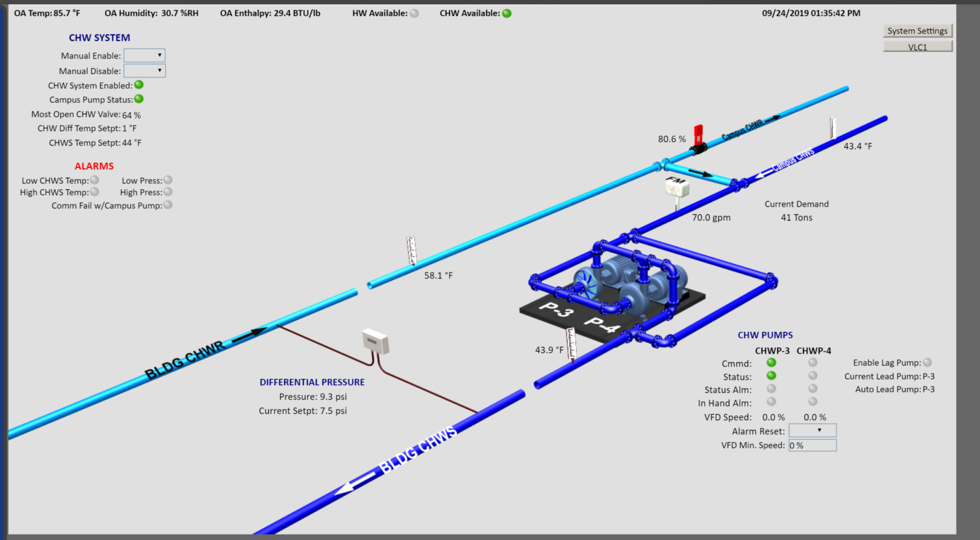Toggle the CHW Available status indicator
Viewport: 980px width, 540px height.
505,12
